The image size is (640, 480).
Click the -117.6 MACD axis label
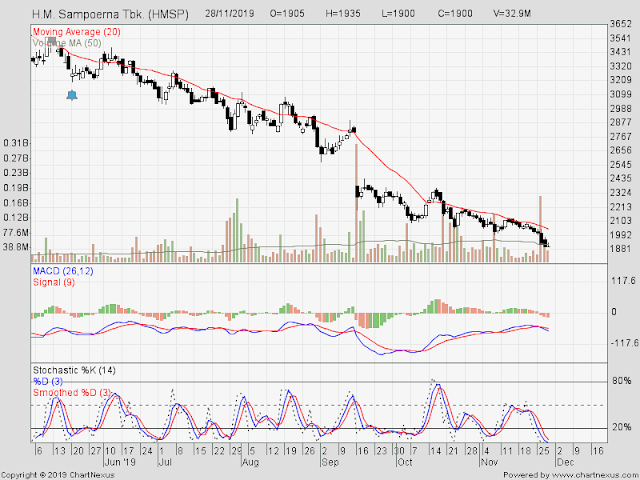click(624, 343)
